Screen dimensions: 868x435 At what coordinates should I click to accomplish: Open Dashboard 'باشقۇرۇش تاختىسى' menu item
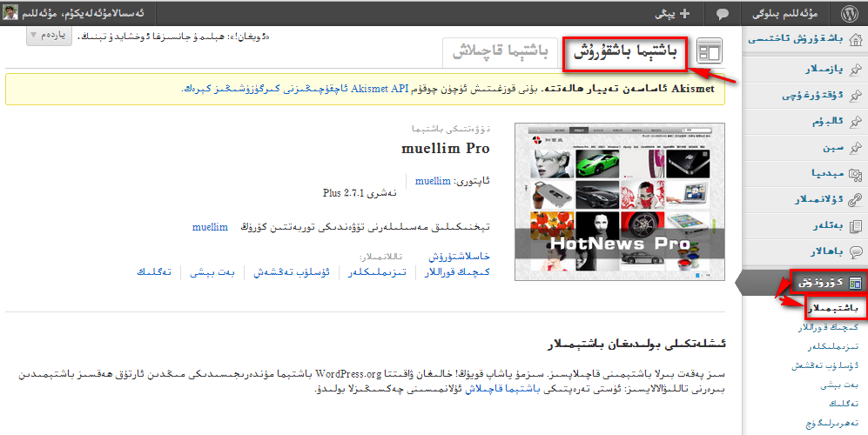pos(796,40)
